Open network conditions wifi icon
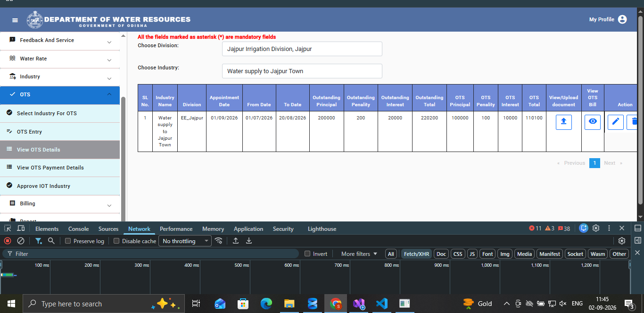The width and height of the screenshot is (644, 313). [x=219, y=241]
